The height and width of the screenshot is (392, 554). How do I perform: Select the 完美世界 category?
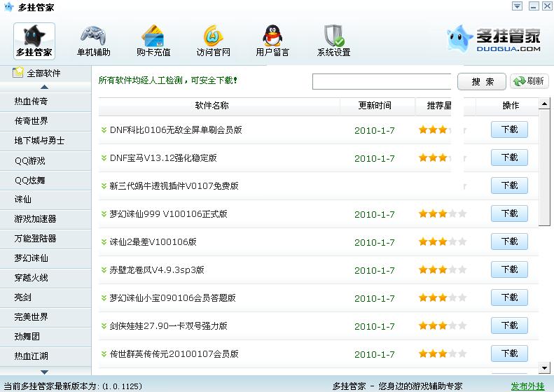click(x=46, y=317)
